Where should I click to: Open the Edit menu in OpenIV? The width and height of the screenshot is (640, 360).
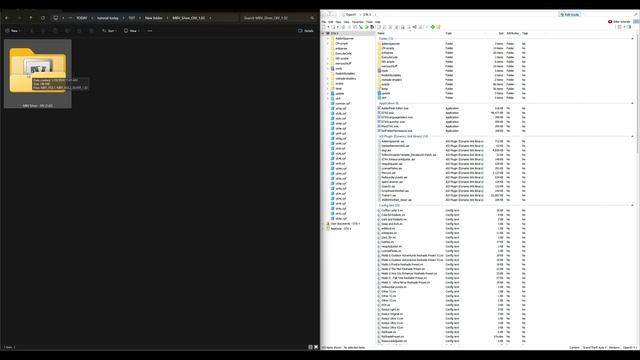pyautogui.click(x=331, y=22)
